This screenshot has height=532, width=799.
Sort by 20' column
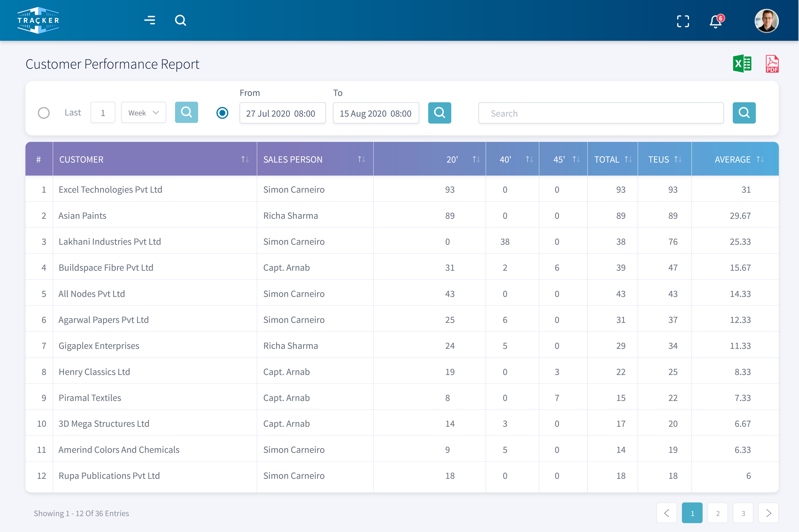point(476,159)
